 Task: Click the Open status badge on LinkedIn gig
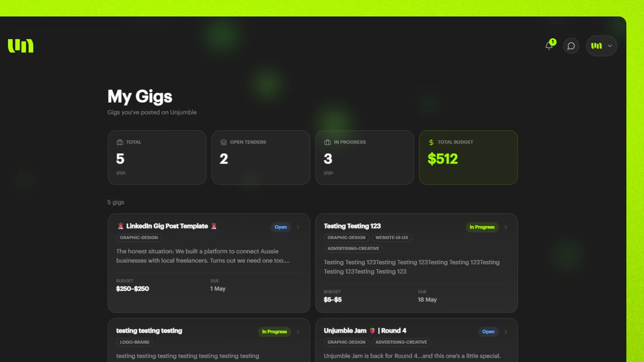(x=281, y=227)
